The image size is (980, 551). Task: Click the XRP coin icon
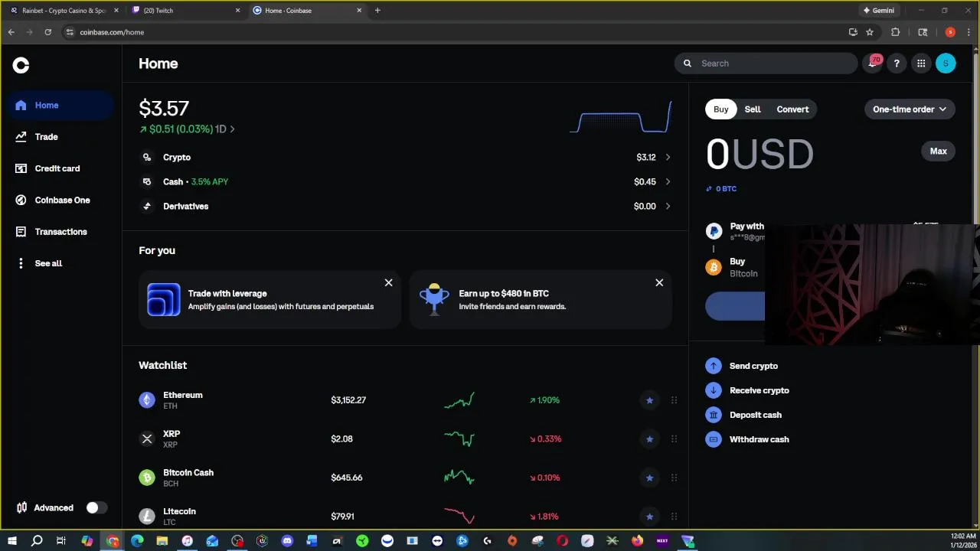[x=147, y=439]
